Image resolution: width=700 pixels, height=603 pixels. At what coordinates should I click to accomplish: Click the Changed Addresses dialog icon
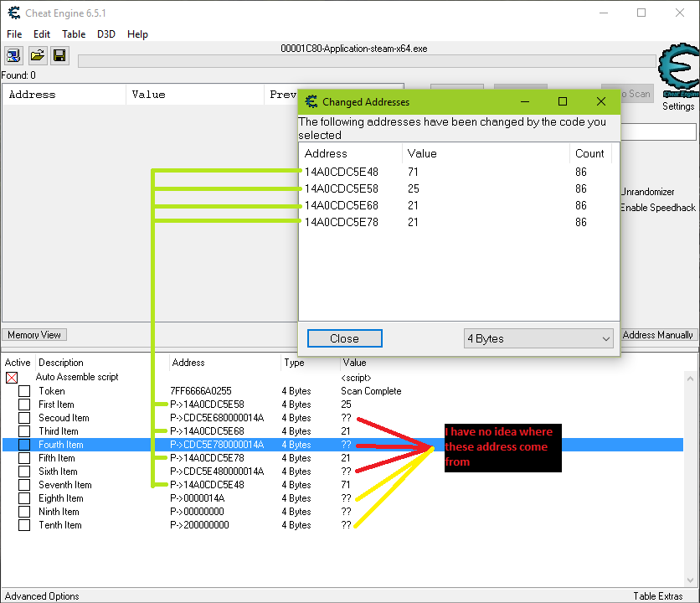click(x=311, y=102)
